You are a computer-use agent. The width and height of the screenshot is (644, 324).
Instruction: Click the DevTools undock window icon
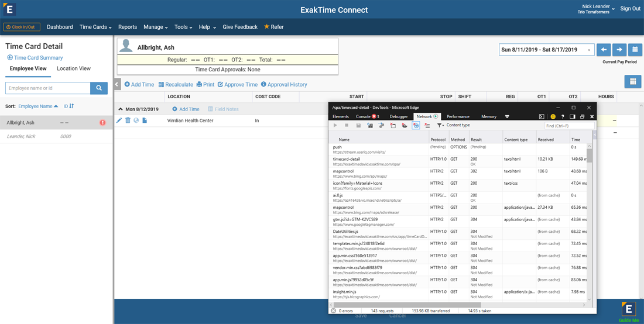pos(583,117)
